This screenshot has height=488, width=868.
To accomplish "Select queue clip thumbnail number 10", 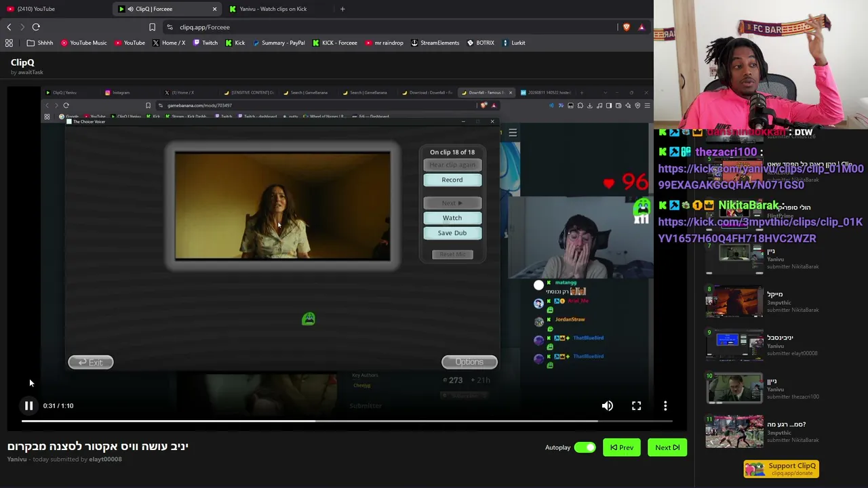I will 734,388.
